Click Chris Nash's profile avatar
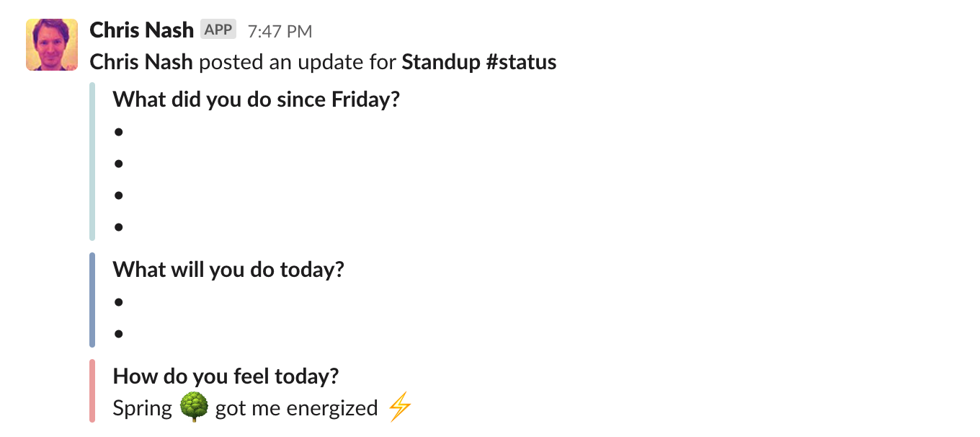The height and width of the screenshot is (437, 980). tap(52, 45)
